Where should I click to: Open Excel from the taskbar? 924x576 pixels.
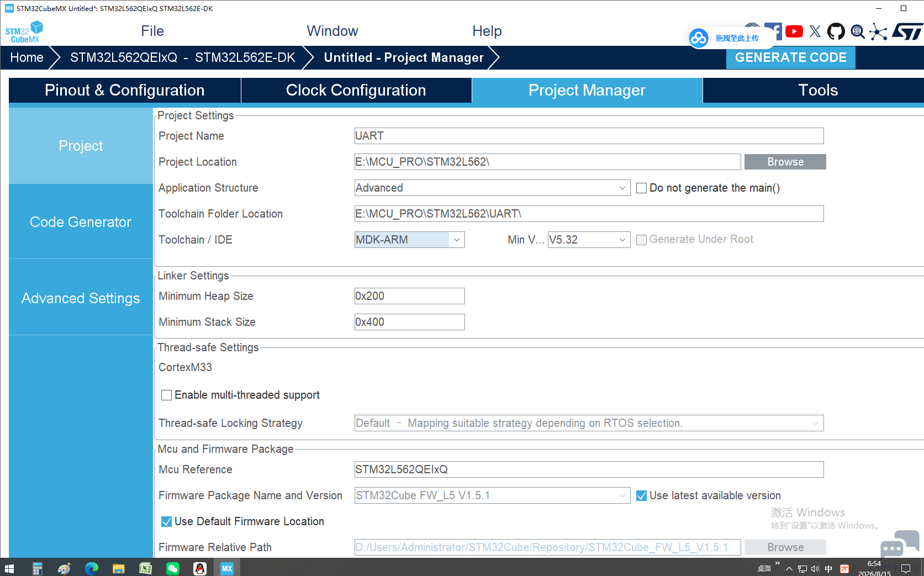tap(145, 568)
